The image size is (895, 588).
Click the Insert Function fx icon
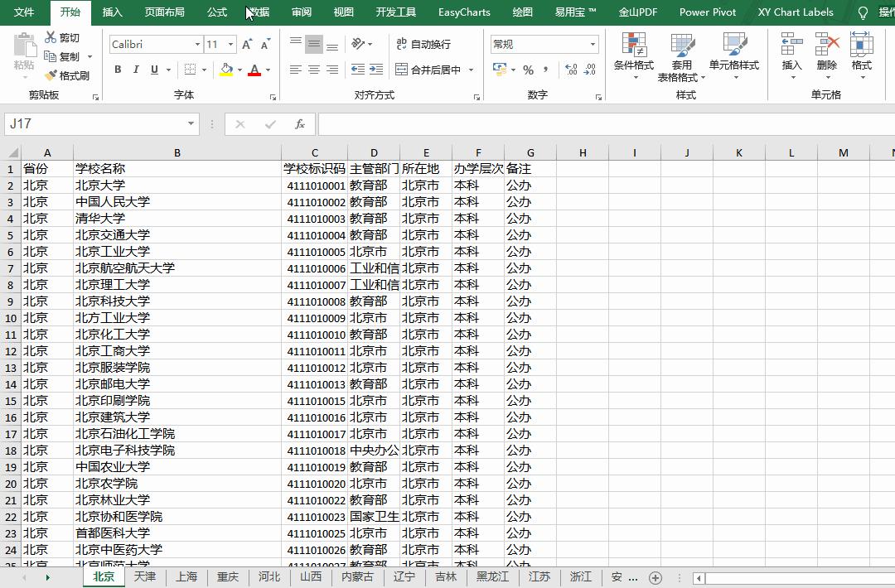[x=300, y=124]
